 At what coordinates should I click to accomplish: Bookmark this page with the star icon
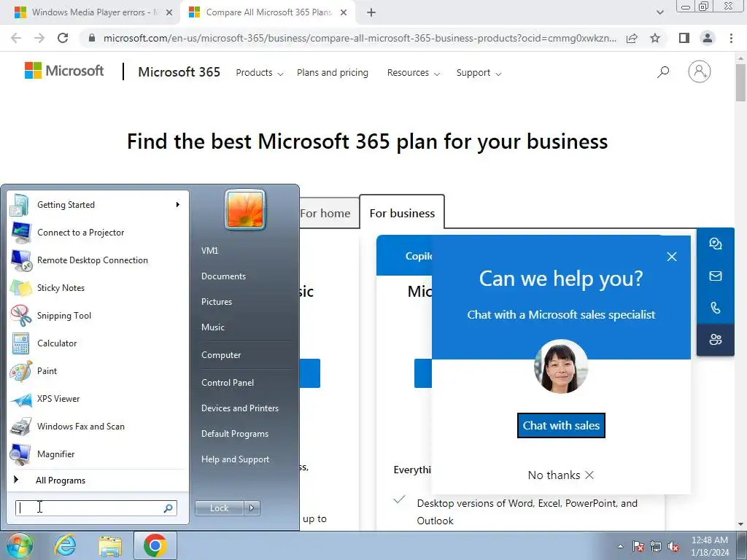click(x=655, y=38)
